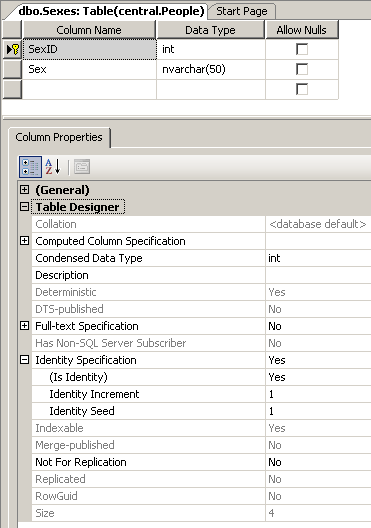Select the Description property
Screen dimensions: 371x528
(148, 275)
